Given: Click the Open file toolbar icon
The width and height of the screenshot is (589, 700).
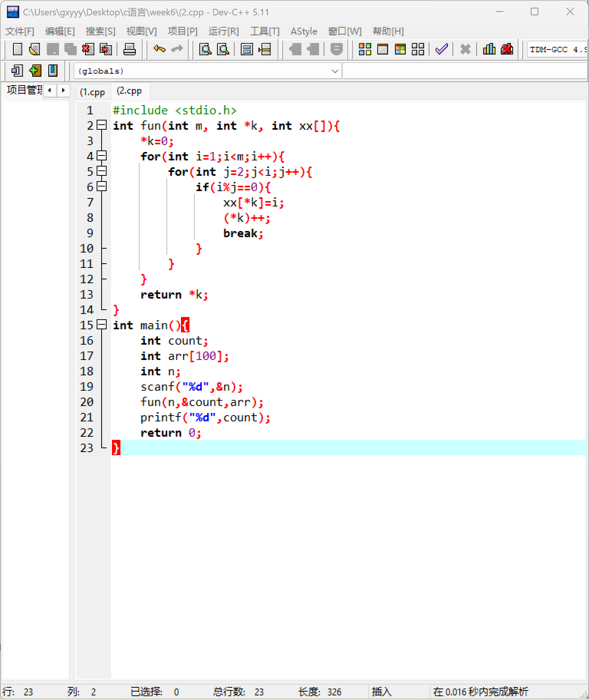Looking at the screenshot, I should pos(35,49).
